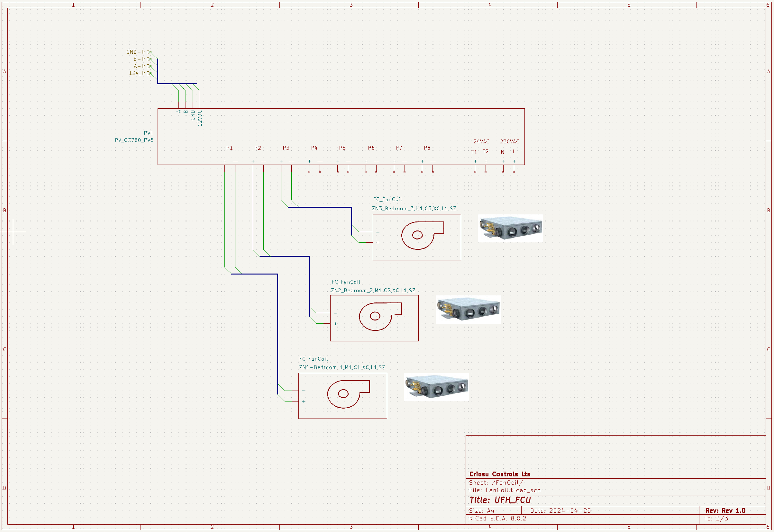Screen dimensions: 774x532
Task: Click the P4 port label
Action: 314,148
